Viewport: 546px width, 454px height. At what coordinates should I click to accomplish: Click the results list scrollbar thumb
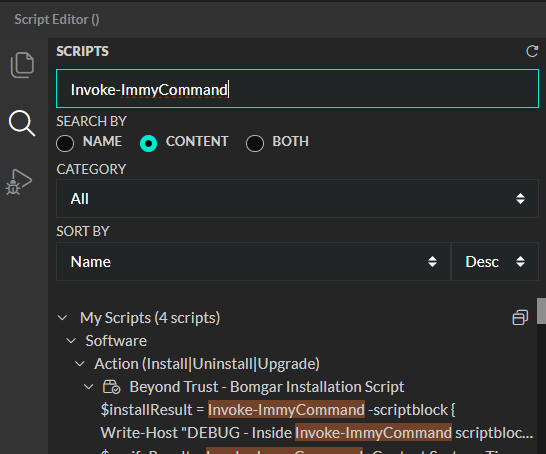pyautogui.click(x=541, y=311)
